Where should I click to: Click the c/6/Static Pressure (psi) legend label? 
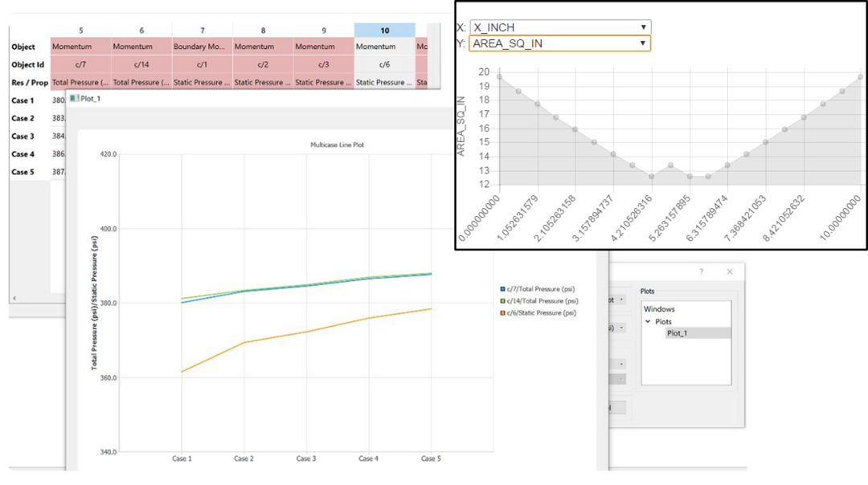point(542,313)
